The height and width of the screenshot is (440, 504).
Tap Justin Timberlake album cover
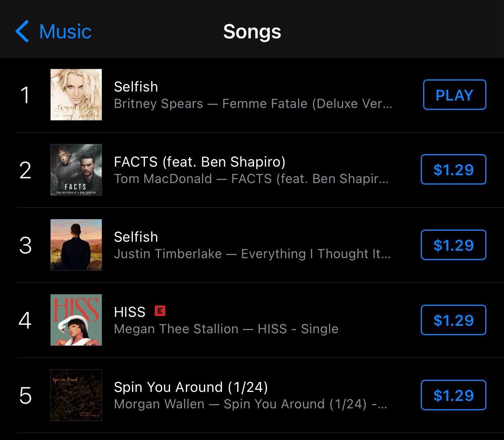click(x=76, y=245)
